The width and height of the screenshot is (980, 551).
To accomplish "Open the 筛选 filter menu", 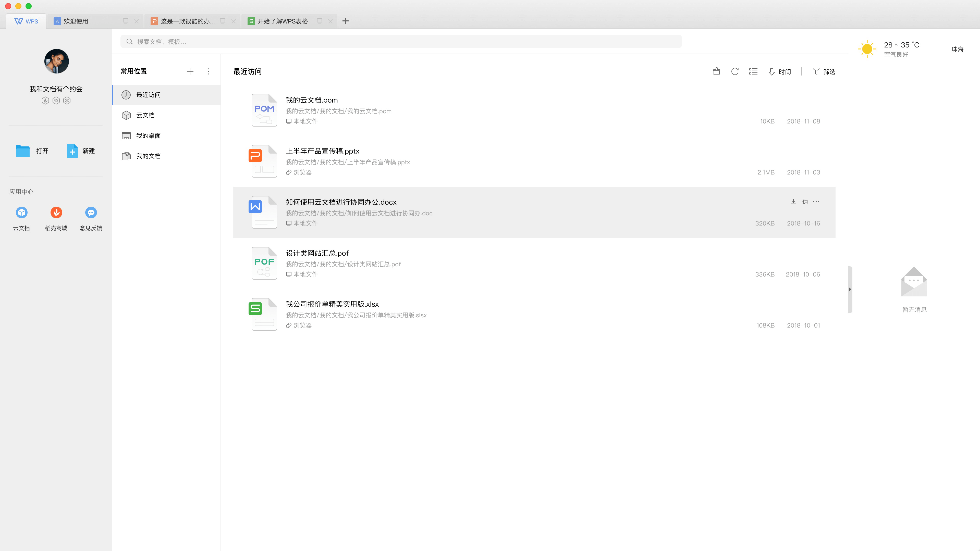I will pos(824,71).
